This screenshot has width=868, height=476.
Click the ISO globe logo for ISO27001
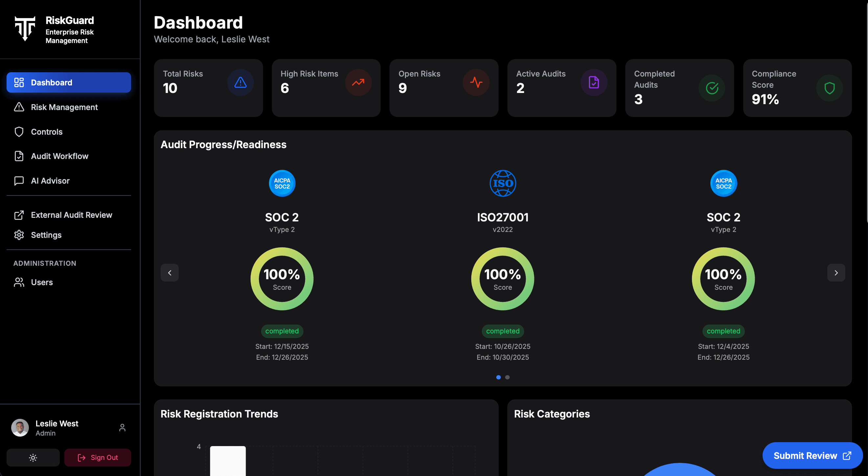(x=503, y=183)
